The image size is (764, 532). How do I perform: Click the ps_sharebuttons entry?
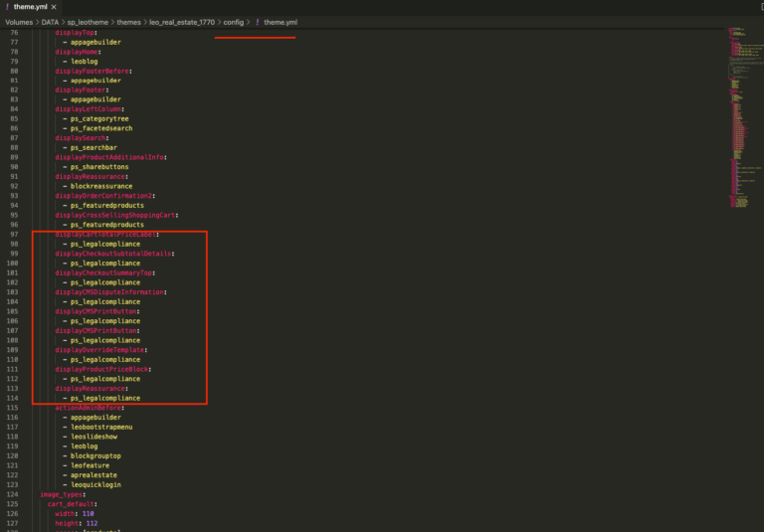tap(99, 167)
